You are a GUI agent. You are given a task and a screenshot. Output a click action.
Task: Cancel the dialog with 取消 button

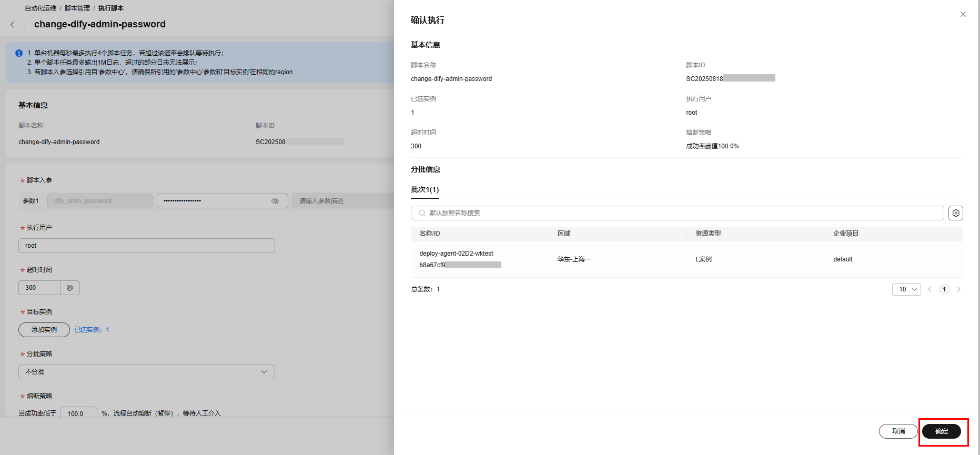898,431
